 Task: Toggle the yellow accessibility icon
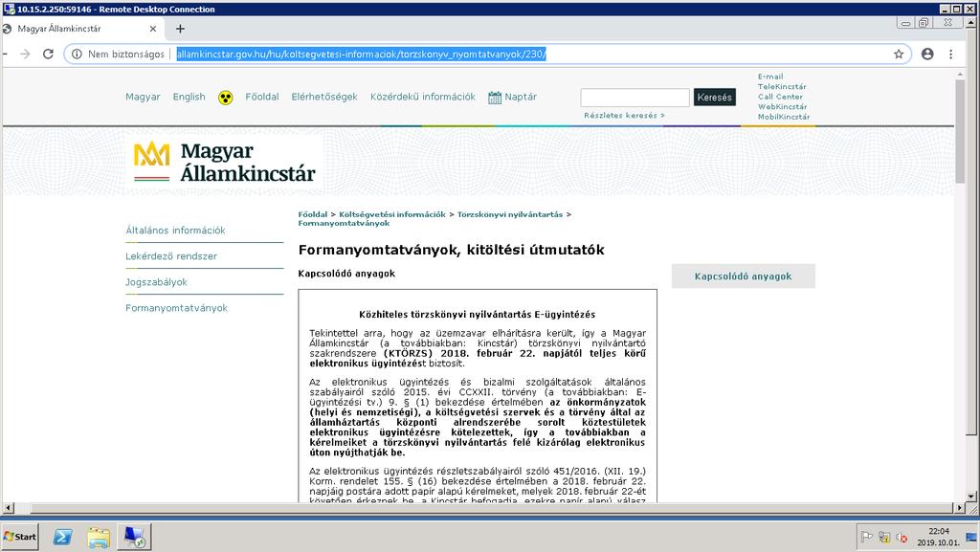226,98
